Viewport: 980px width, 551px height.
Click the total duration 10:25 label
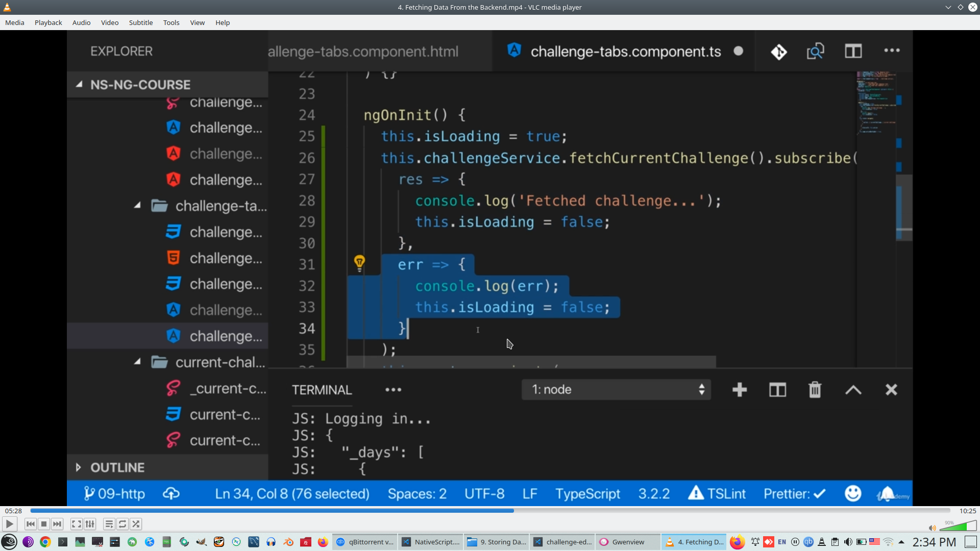(967, 511)
